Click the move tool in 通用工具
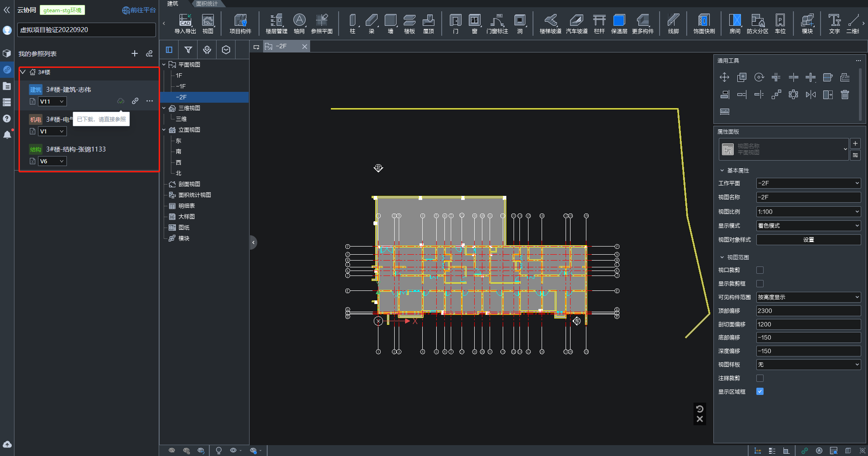 coord(724,77)
